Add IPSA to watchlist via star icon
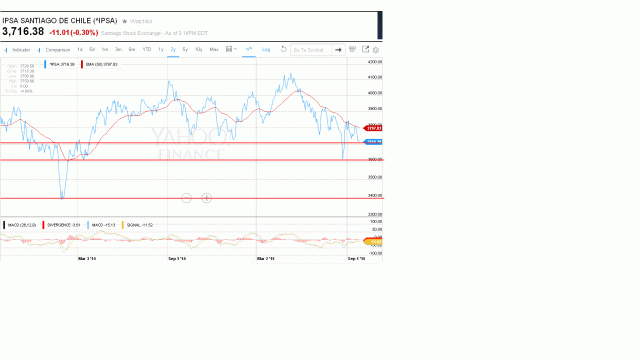The image size is (640, 360). pos(124,21)
